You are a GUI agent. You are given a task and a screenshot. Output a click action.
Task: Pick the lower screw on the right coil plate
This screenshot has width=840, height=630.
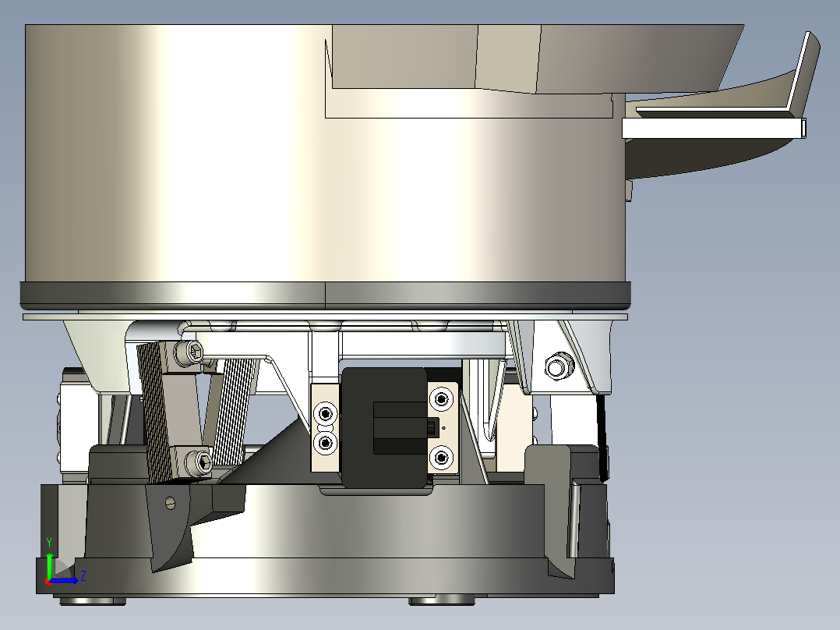coord(441,458)
